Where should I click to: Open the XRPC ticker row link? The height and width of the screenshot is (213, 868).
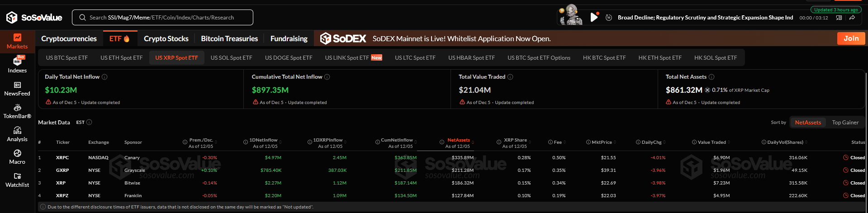click(x=62, y=158)
